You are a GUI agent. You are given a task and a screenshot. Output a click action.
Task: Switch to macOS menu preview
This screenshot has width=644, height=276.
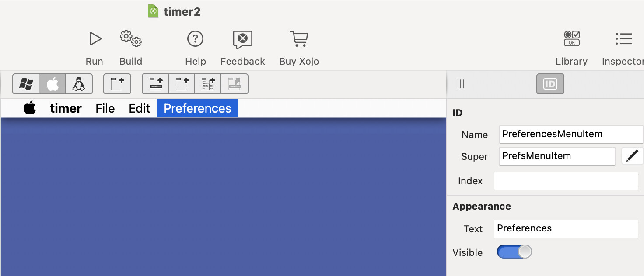52,84
